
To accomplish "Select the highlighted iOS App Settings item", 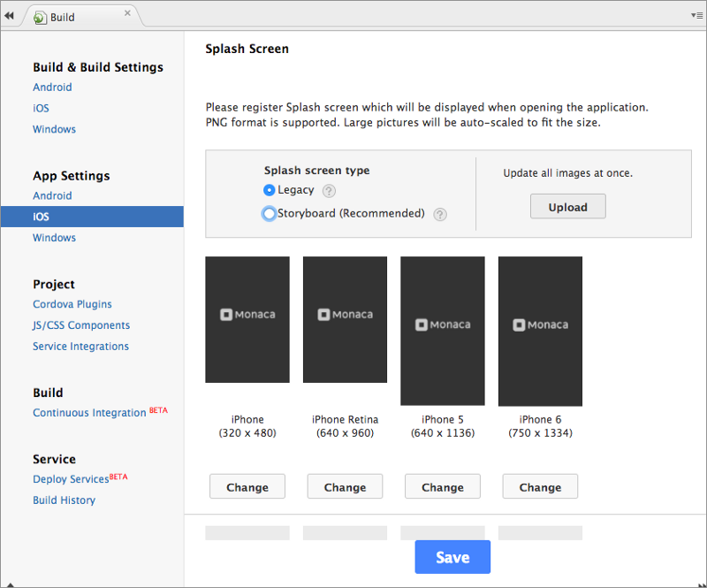I will (92, 217).
